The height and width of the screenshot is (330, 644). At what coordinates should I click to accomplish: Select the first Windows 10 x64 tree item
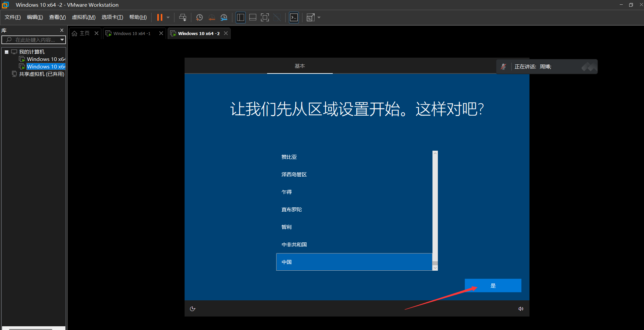click(x=46, y=59)
